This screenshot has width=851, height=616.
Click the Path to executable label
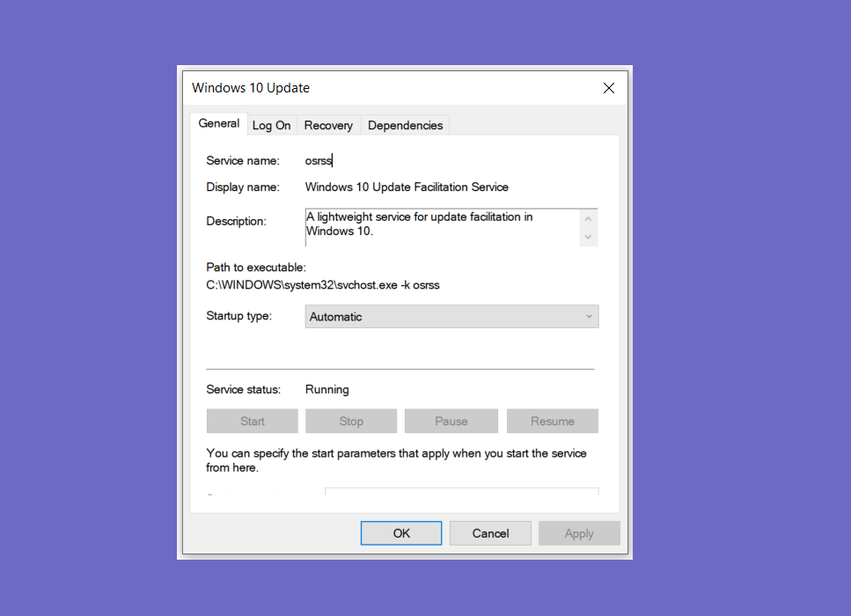[x=256, y=268]
